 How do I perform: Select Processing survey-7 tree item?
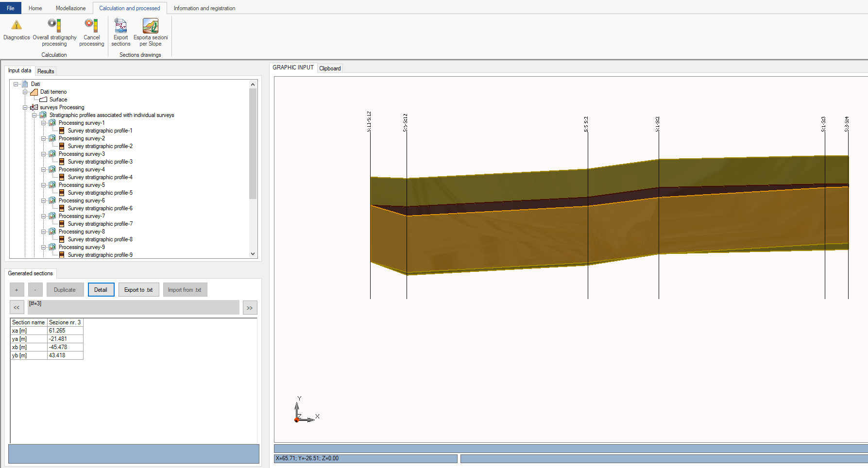[x=82, y=216]
